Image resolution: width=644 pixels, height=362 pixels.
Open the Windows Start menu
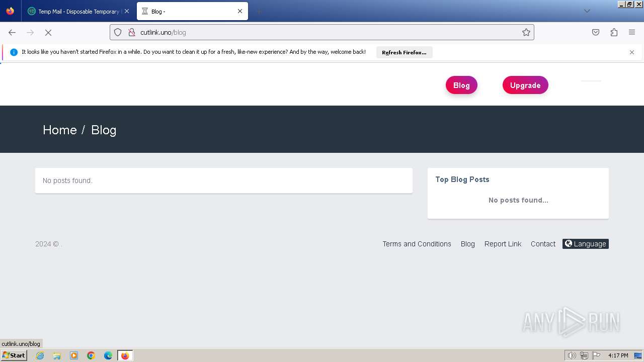14,355
